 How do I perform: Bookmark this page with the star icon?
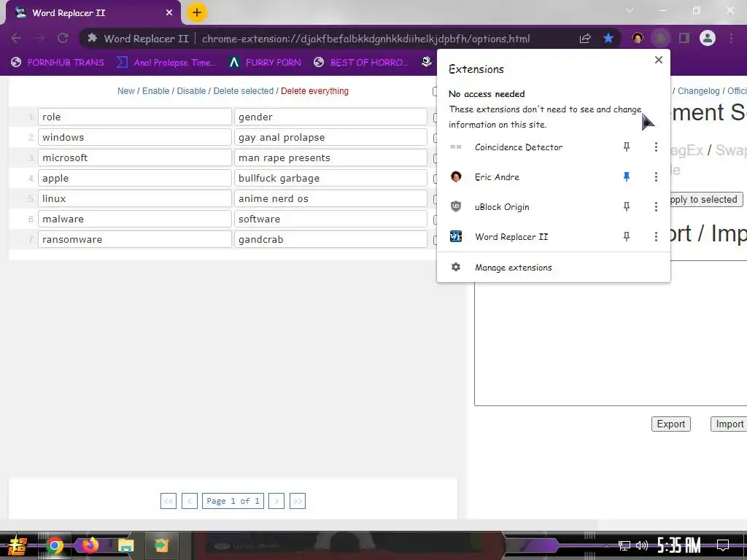[608, 38]
